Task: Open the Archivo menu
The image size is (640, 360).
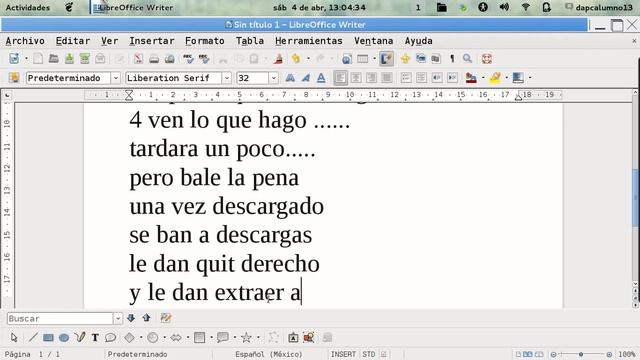Action: 25,41
